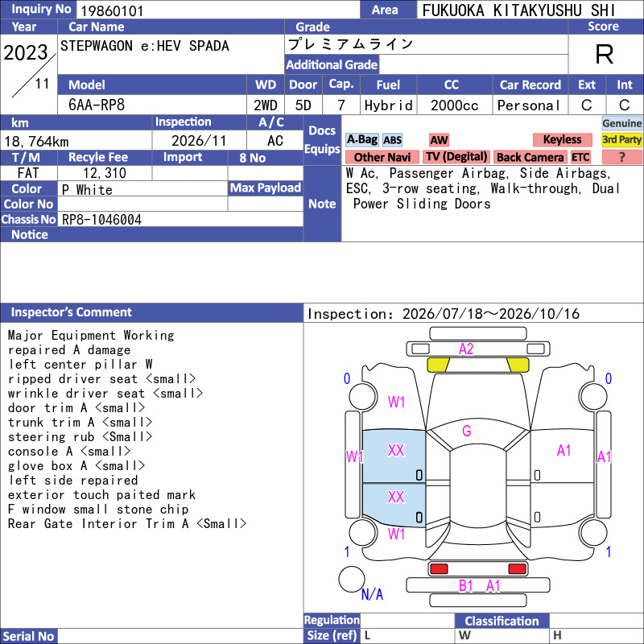
Task: Click the A-Bag equipment badge
Action: click(361, 139)
